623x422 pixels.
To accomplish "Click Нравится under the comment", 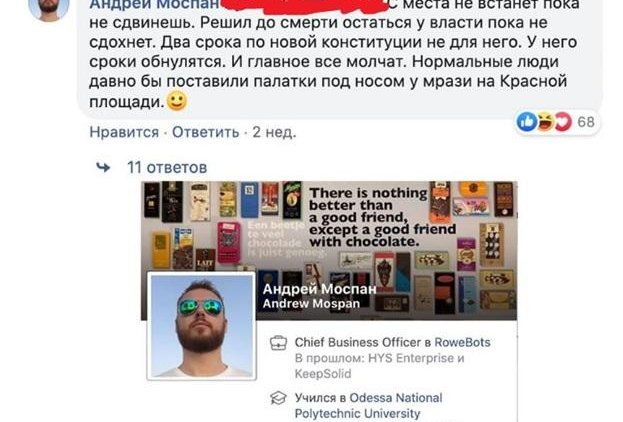I will click(124, 132).
